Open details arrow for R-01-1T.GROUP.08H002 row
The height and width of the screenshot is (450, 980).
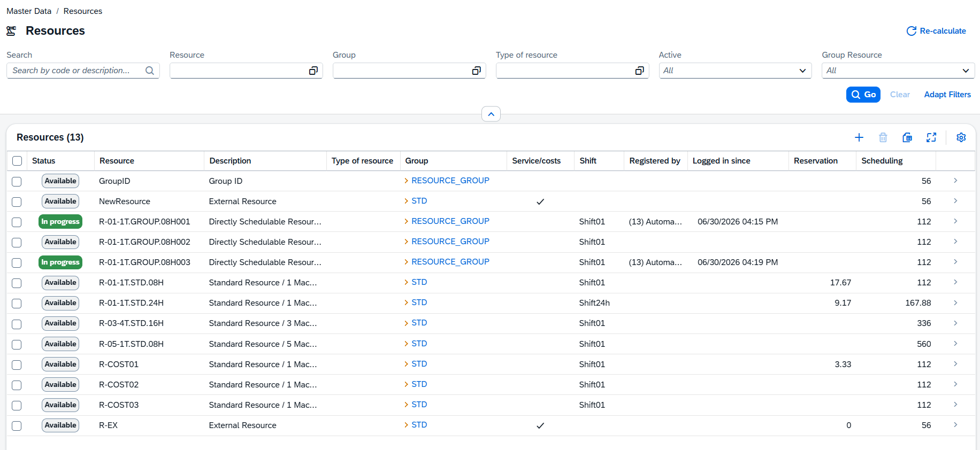955,242
